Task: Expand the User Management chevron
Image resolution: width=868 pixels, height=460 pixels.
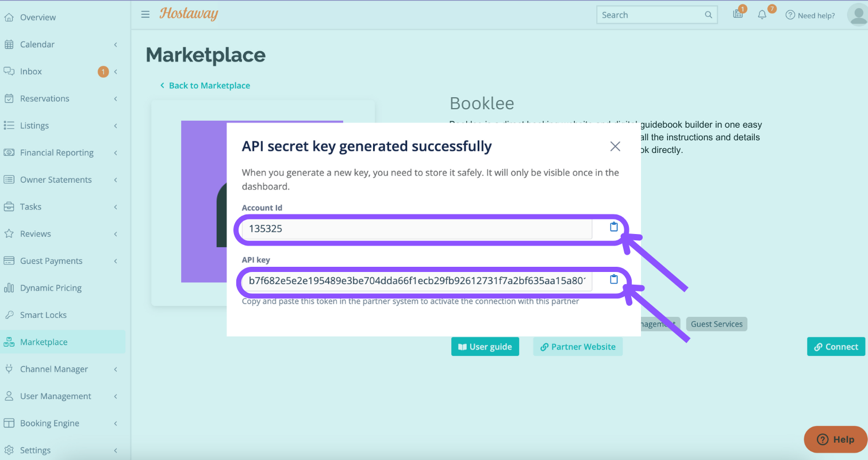Action: point(116,396)
